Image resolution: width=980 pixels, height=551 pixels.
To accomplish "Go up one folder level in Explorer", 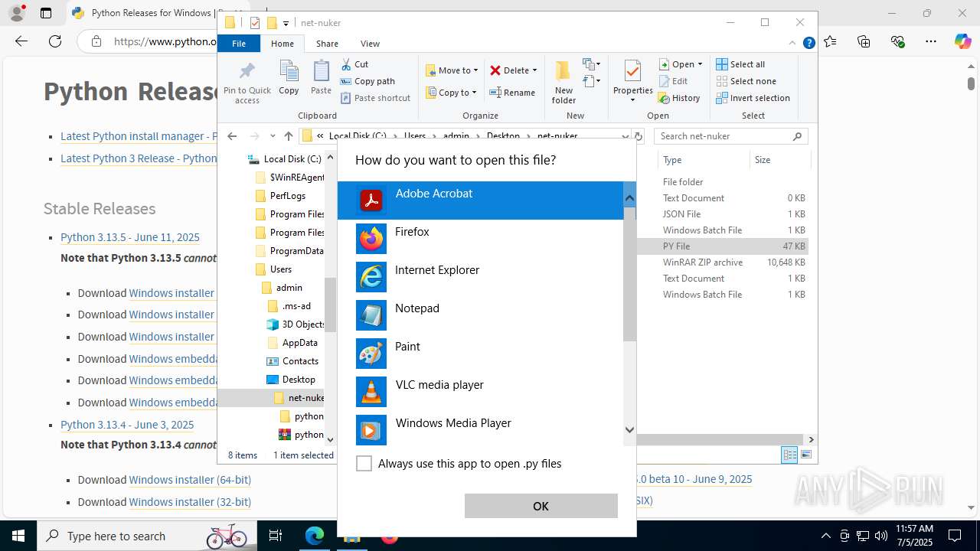I will [x=289, y=136].
